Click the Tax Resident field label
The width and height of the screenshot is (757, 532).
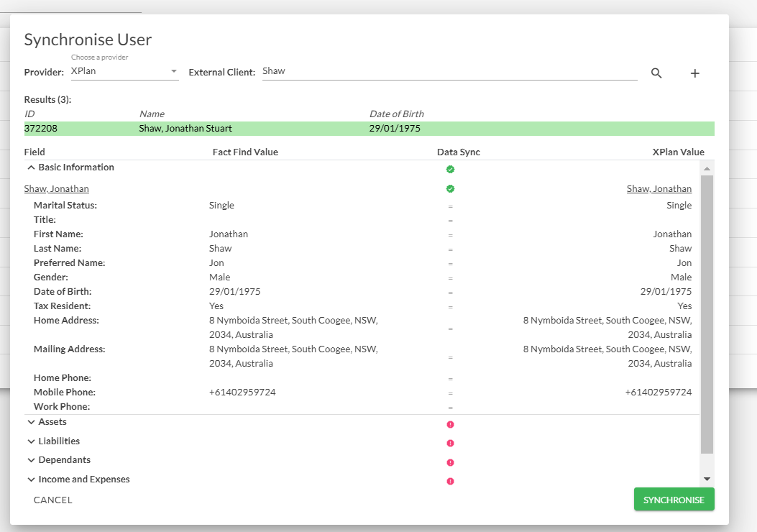[63, 306]
